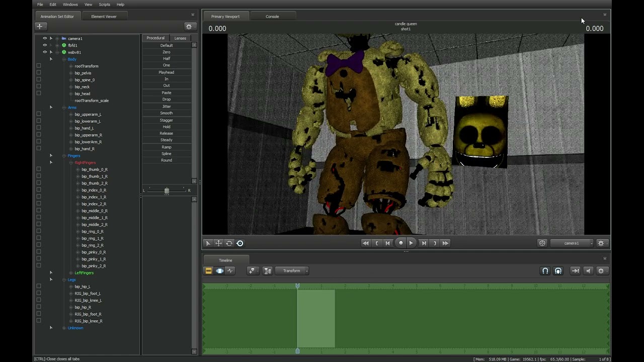Toggle timeline snap magnet icon
This screenshot has width=644, height=362.
pos(545,270)
